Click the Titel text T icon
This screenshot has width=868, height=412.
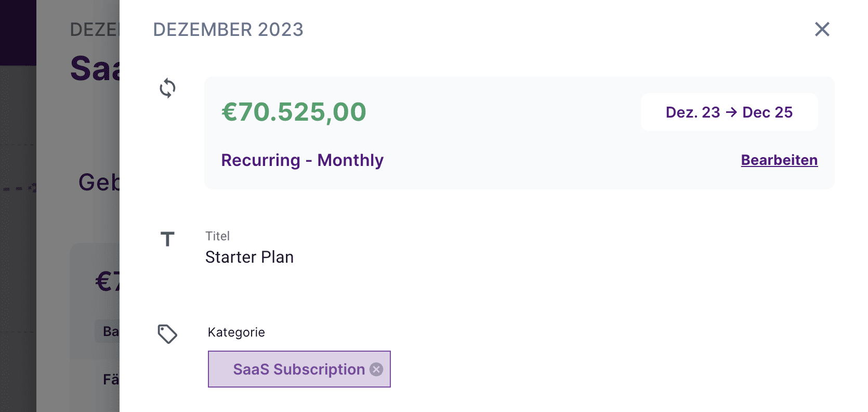[x=167, y=239]
